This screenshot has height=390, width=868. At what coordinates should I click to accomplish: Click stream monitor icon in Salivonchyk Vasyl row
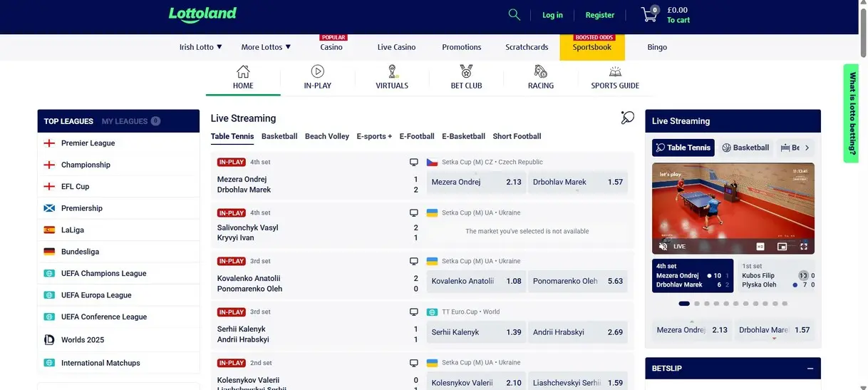413,213
